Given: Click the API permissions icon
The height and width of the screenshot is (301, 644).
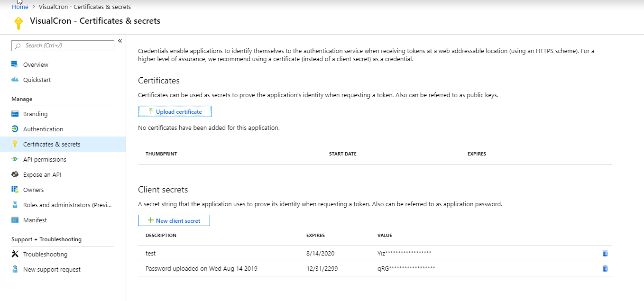Looking at the screenshot, I should coord(15,159).
